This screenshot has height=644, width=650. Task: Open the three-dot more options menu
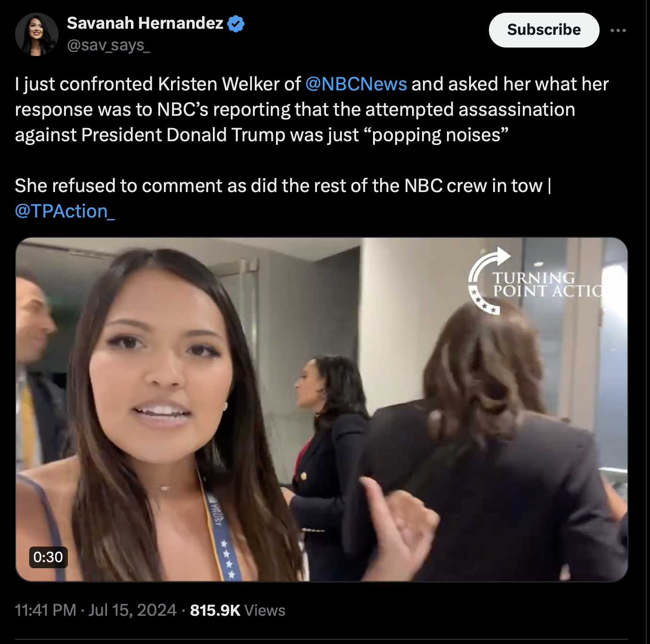(618, 30)
